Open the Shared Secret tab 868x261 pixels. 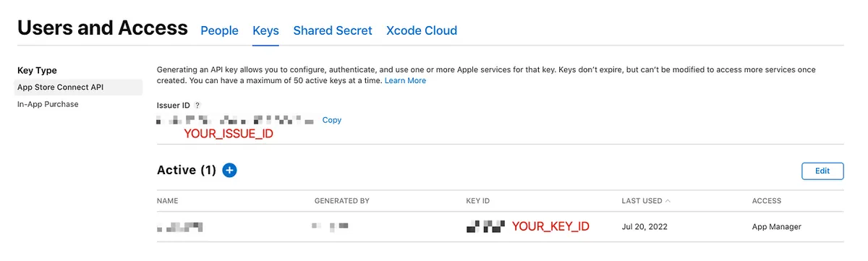333,30
